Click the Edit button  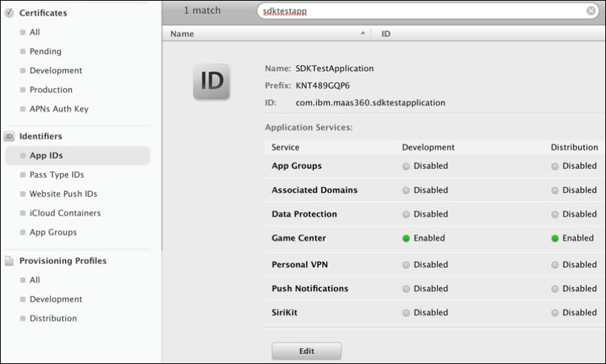[307, 351]
